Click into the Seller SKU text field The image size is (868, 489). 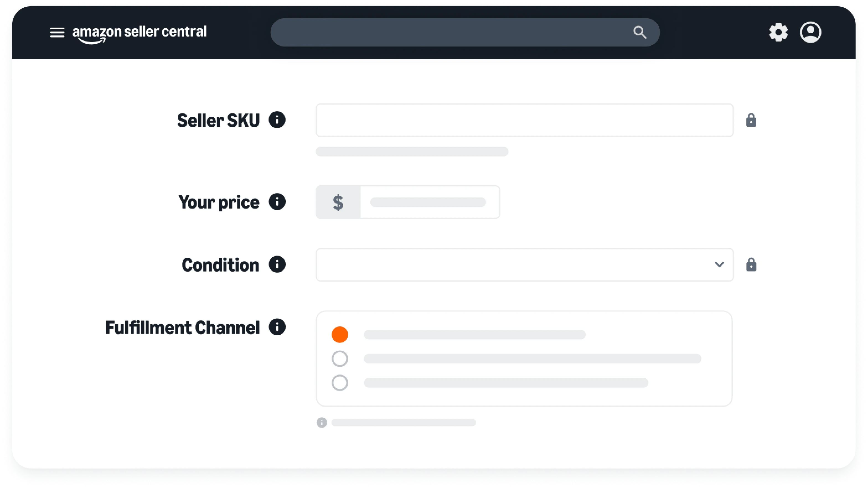pyautogui.click(x=525, y=120)
